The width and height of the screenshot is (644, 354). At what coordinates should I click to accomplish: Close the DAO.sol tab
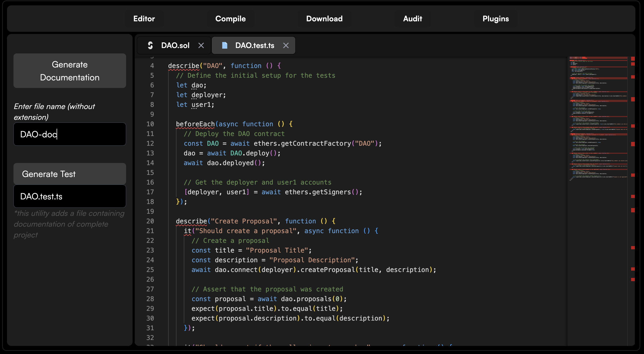coord(201,45)
